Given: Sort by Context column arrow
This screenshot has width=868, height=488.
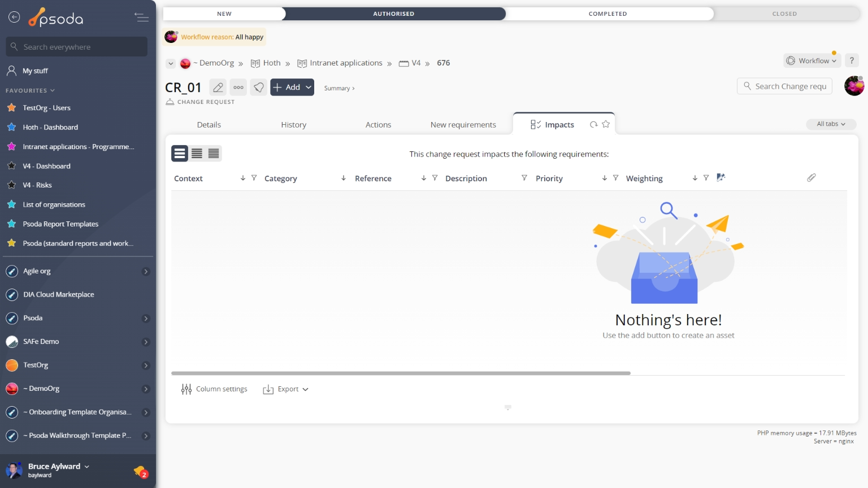Looking at the screenshot, I should coord(243,178).
